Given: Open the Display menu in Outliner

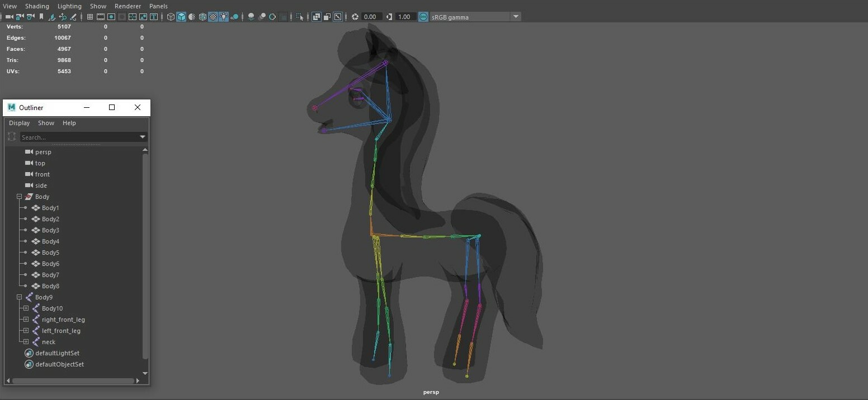Looking at the screenshot, I should click(x=19, y=123).
